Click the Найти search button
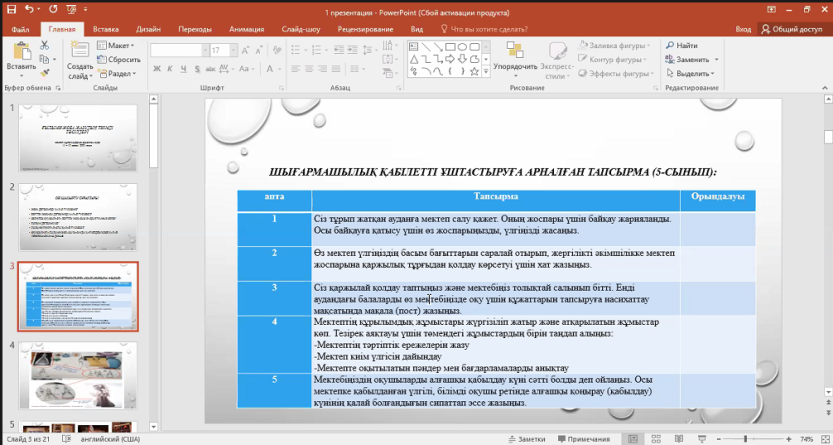The height and width of the screenshot is (445, 833). point(680,46)
